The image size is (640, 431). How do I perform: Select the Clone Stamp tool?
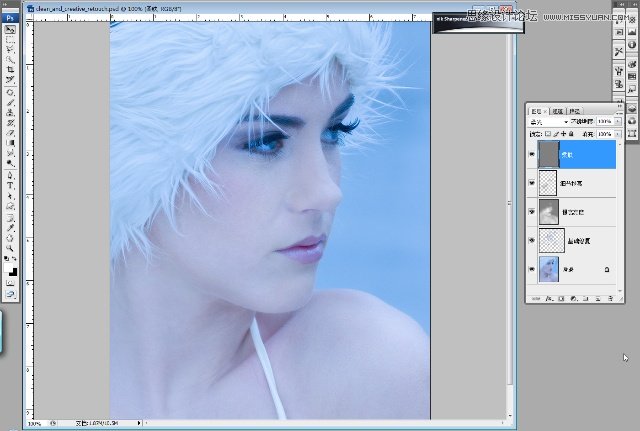(x=10, y=113)
